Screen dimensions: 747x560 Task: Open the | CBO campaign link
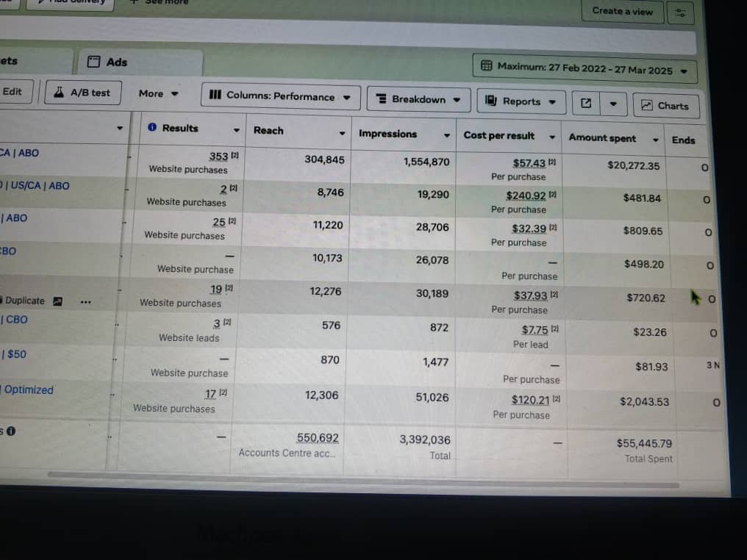[14, 320]
